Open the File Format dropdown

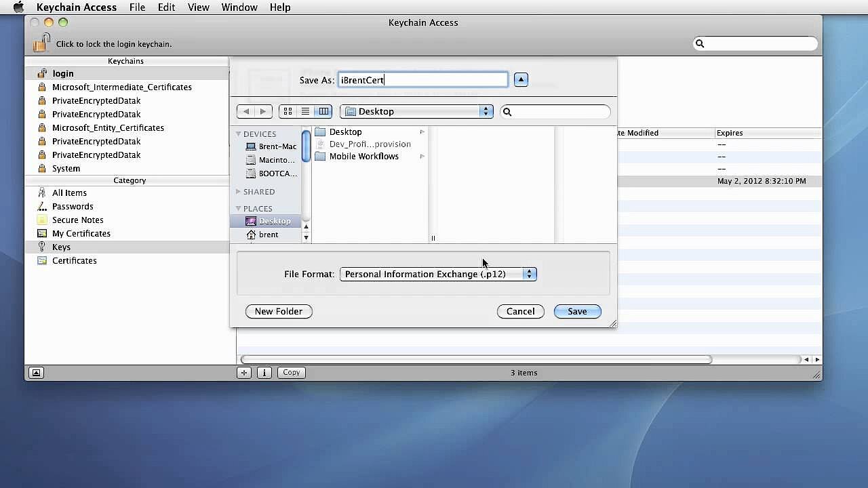(438, 274)
